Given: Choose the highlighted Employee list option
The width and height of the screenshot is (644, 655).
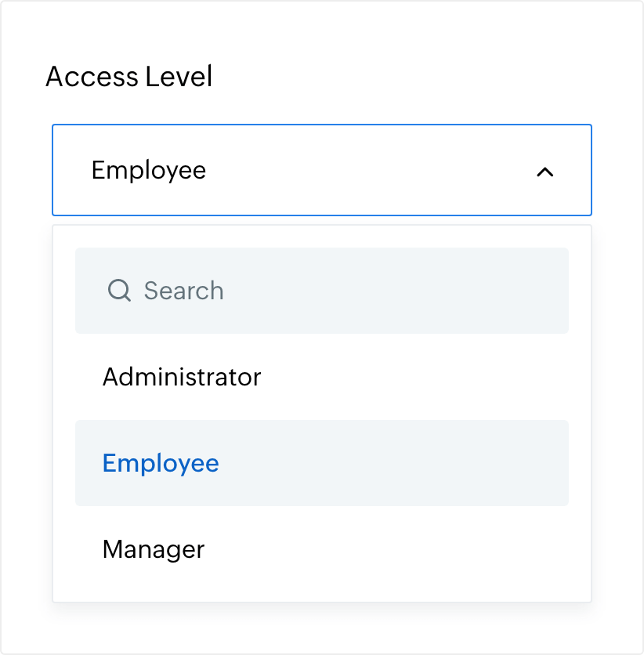Looking at the screenshot, I should (161, 463).
